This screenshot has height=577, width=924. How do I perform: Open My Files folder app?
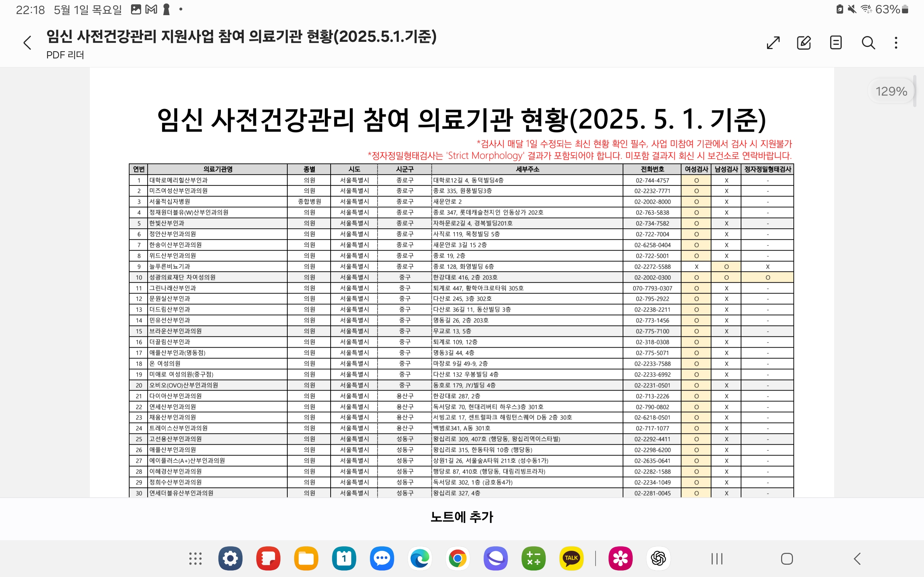coord(306,559)
